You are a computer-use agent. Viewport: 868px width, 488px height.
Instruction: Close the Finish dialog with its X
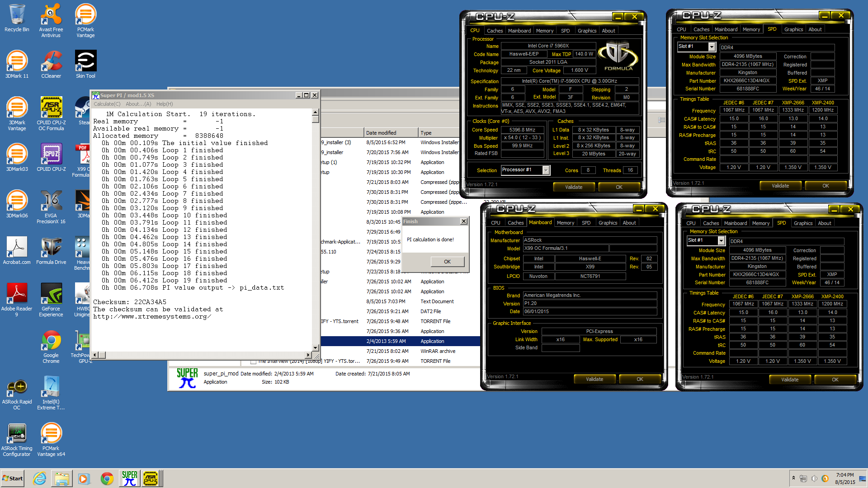[463, 221]
